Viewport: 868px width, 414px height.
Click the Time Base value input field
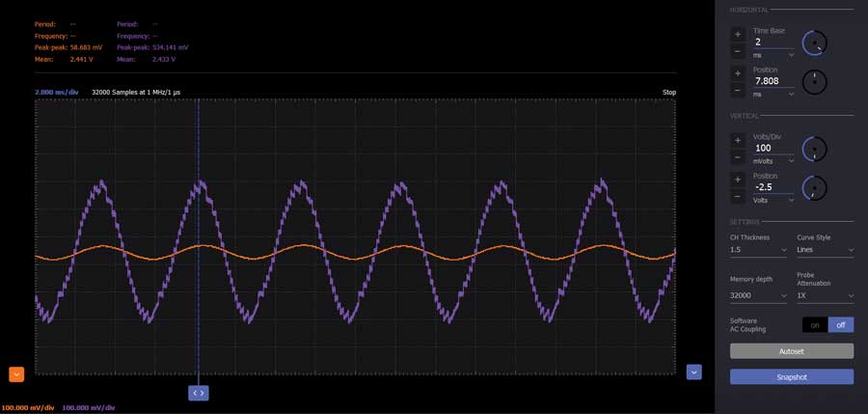click(773, 42)
